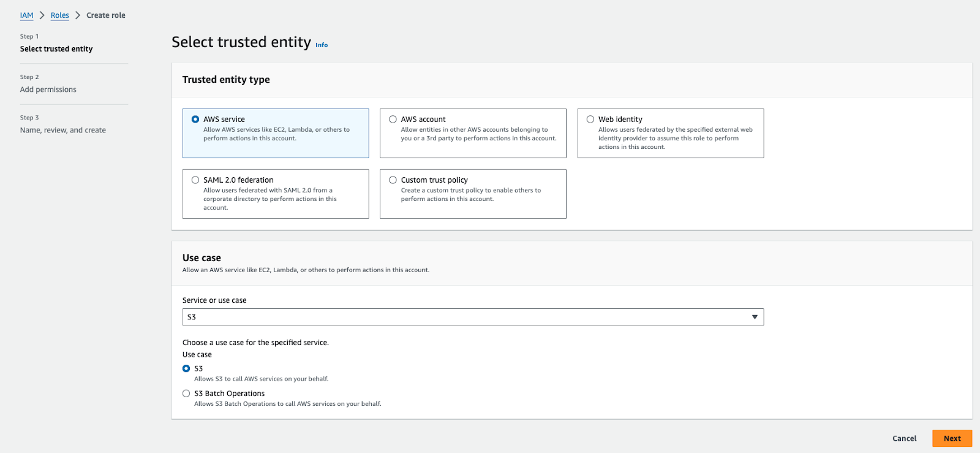The image size is (980, 453).
Task: Open Name, review, and create step
Action: click(x=63, y=130)
